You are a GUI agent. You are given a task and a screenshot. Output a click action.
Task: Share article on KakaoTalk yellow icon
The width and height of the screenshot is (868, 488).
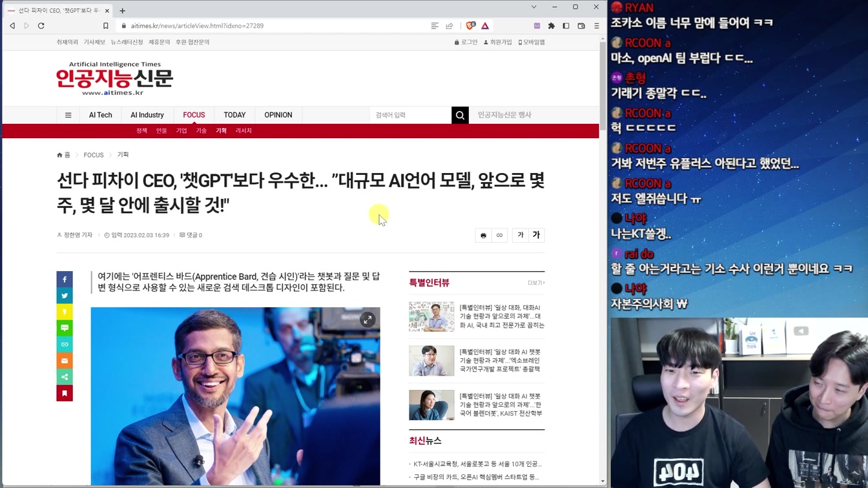point(65,312)
